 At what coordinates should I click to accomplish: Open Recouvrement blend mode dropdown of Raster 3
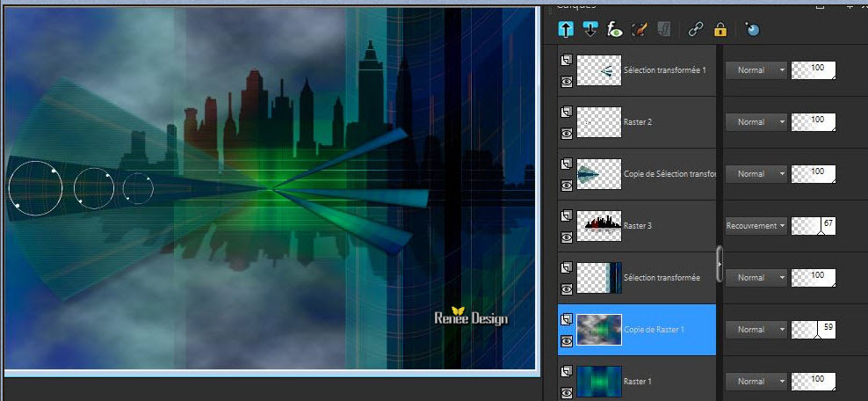pyautogui.click(x=756, y=225)
